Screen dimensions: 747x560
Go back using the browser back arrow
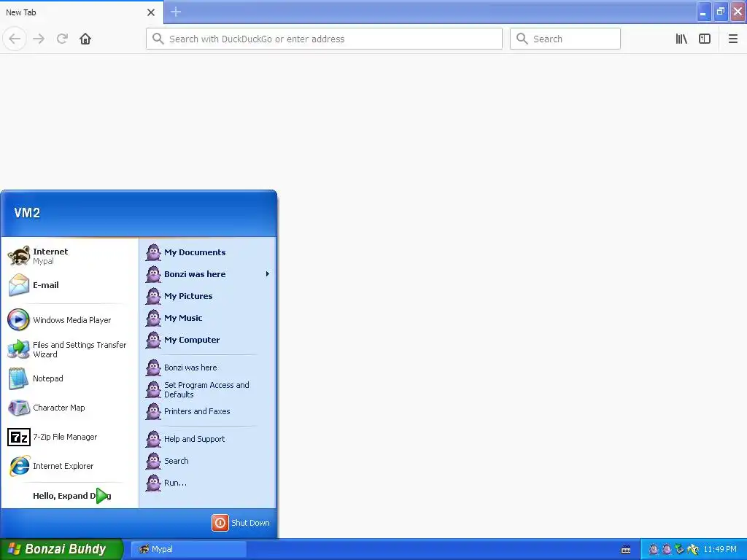[x=15, y=39]
